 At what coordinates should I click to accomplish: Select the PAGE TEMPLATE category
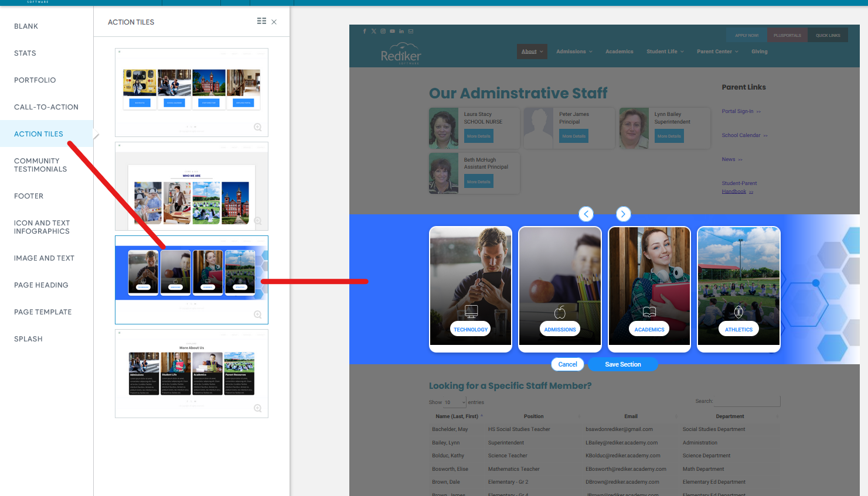point(43,312)
